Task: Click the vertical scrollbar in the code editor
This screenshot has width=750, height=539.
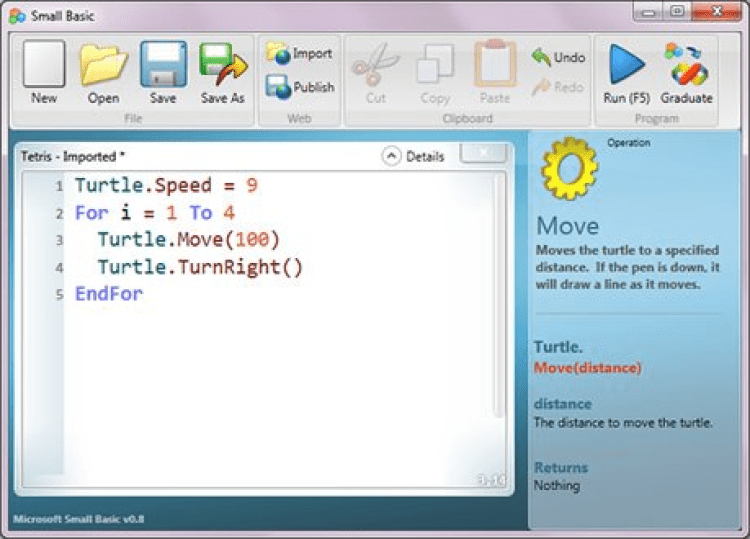Action: coord(499,297)
